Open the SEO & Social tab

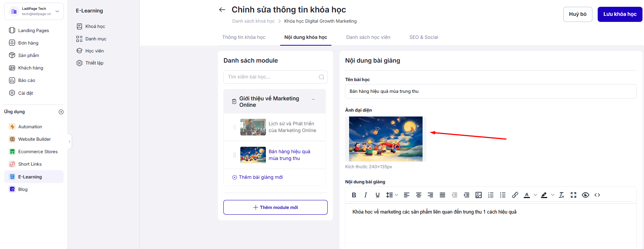coord(423,37)
